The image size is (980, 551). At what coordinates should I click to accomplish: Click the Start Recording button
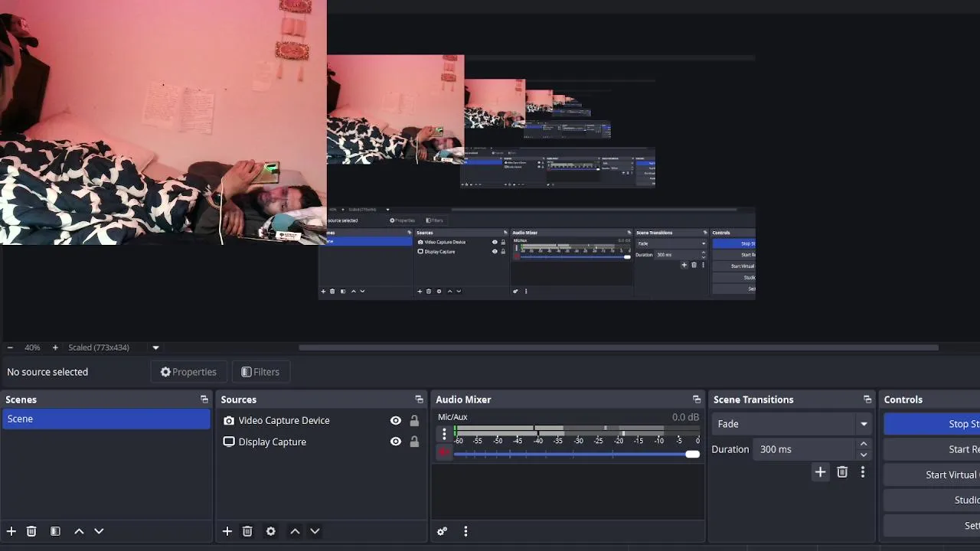(x=932, y=449)
